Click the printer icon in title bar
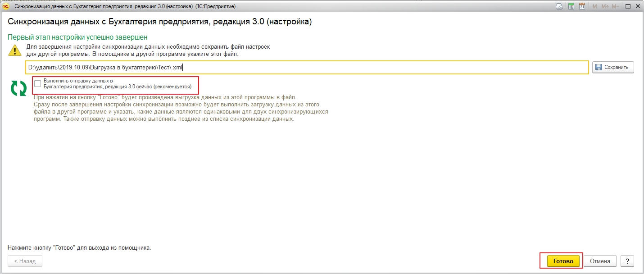 point(559,6)
